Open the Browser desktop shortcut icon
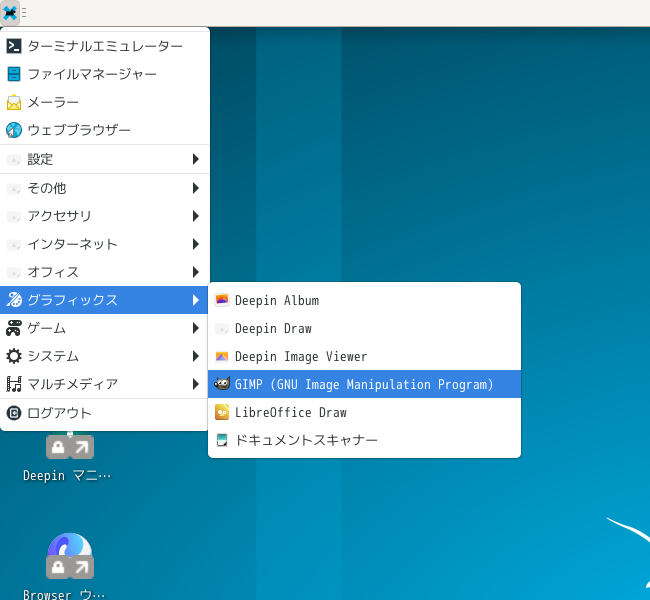The height and width of the screenshot is (600, 650). (70, 556)
